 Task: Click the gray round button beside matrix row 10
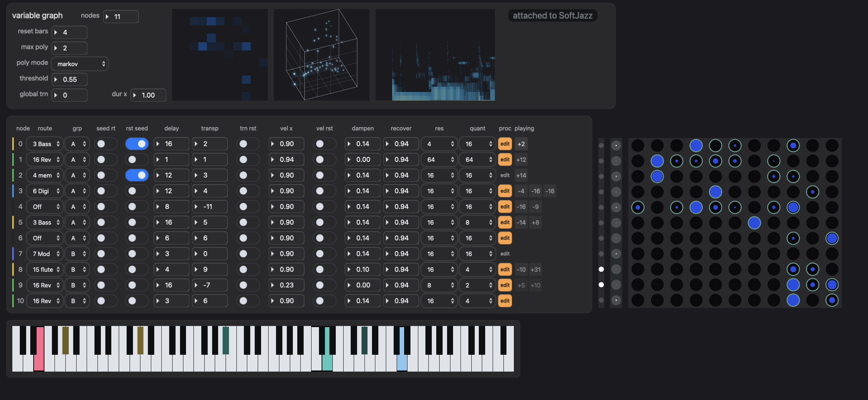coord(616,300)
